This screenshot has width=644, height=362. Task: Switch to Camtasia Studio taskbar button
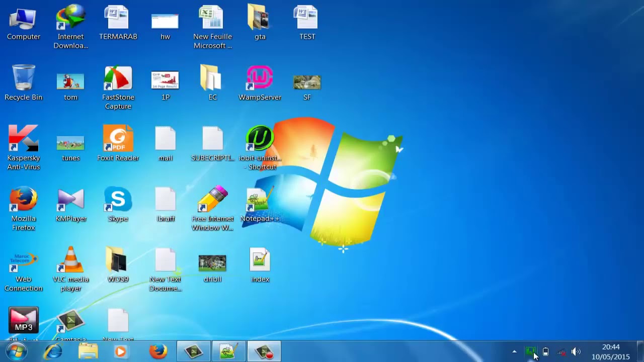(194, 351)
